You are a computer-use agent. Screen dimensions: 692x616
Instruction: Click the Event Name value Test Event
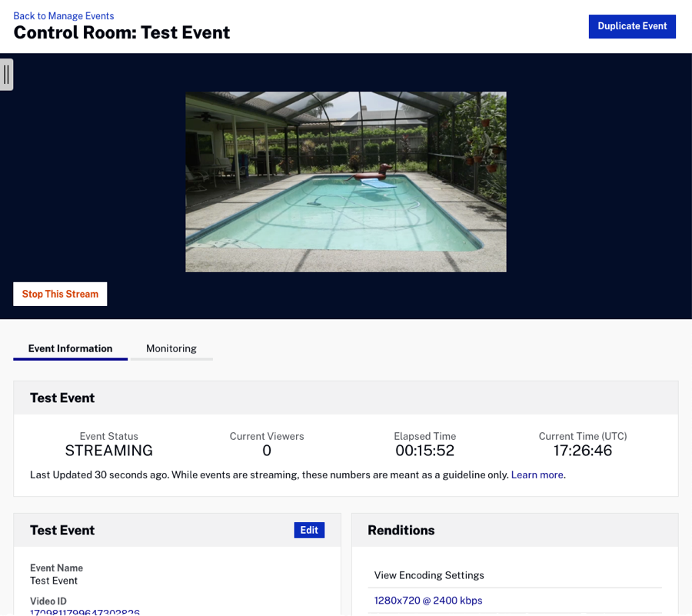[54, 581]
